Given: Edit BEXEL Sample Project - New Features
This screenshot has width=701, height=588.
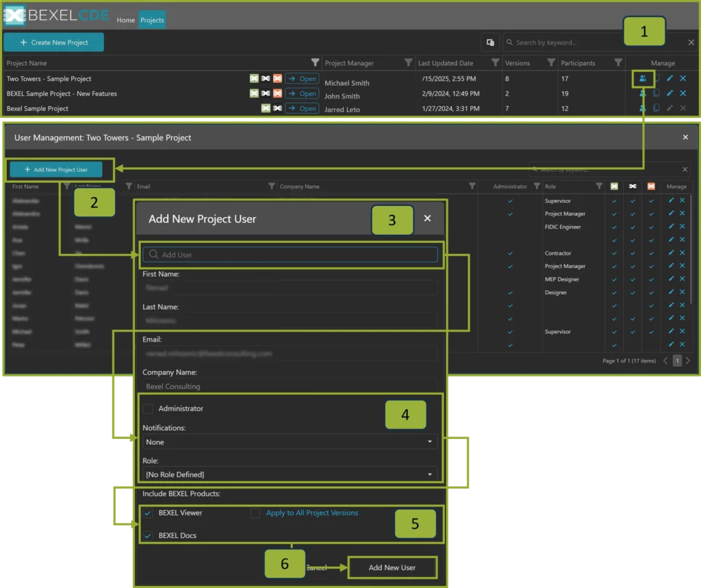Looking at the screenshot, I should pos(670,94).
